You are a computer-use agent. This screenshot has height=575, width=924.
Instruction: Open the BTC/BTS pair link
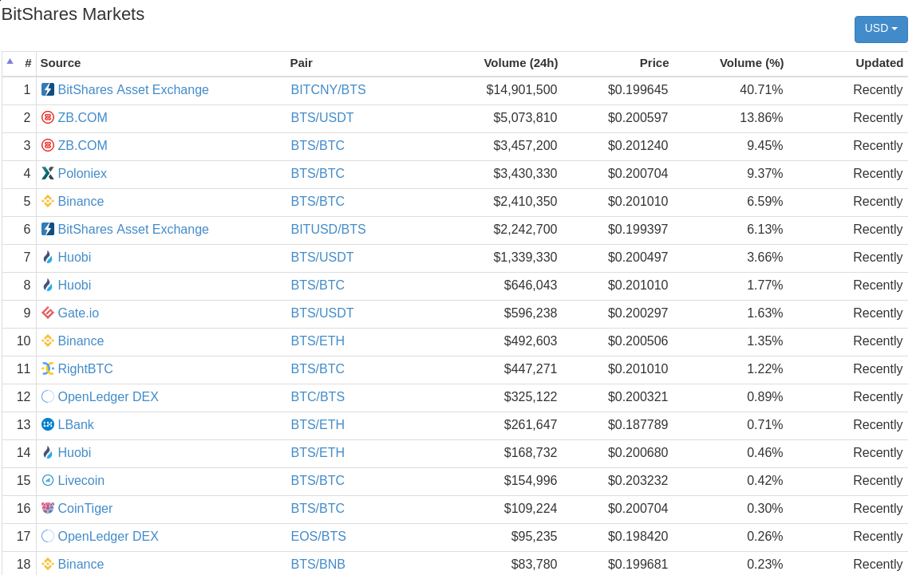coord(318,396)
